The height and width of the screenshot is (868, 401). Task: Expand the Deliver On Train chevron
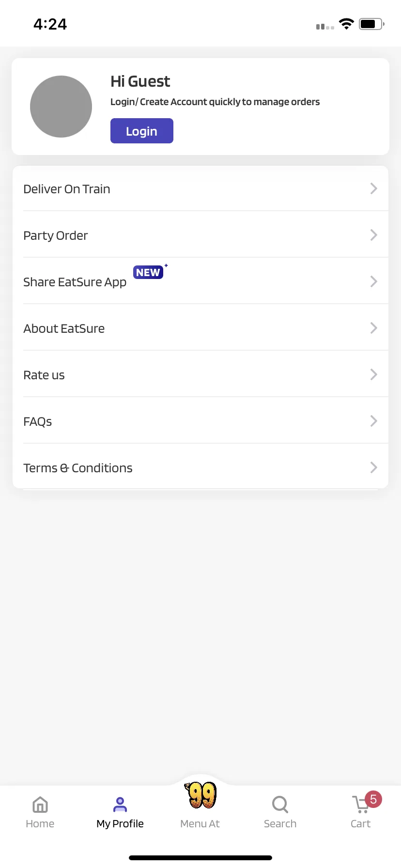[373, 188]
